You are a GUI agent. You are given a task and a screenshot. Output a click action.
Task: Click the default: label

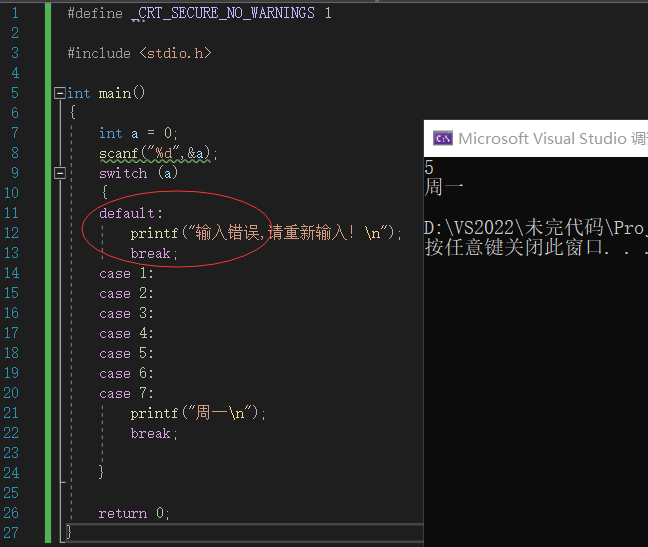[131, 213]
